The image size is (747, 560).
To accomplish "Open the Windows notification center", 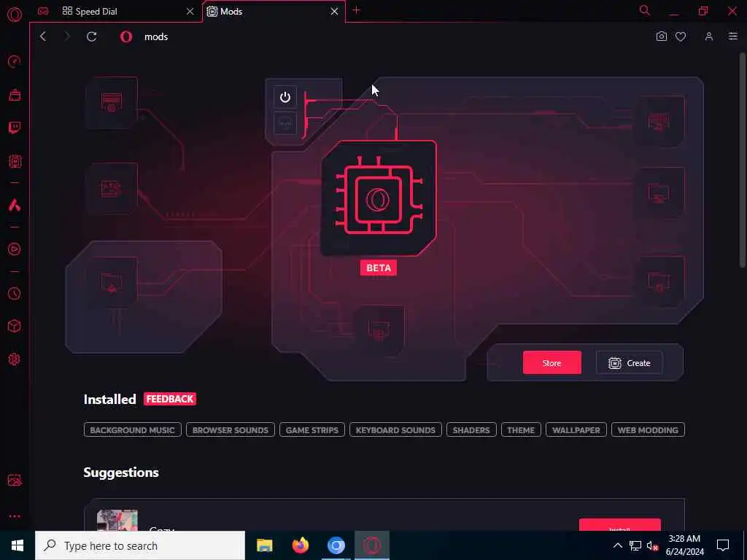I will (723, 545).
